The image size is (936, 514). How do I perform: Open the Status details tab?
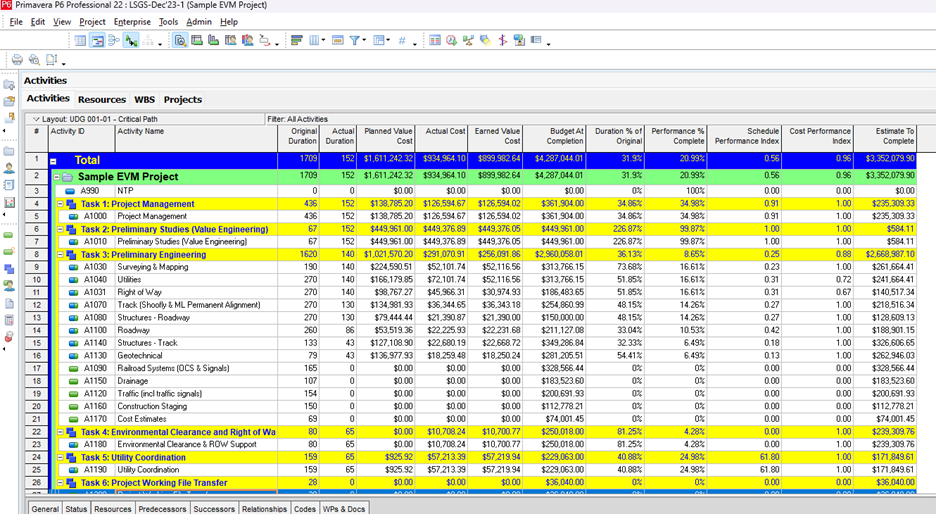76,509
